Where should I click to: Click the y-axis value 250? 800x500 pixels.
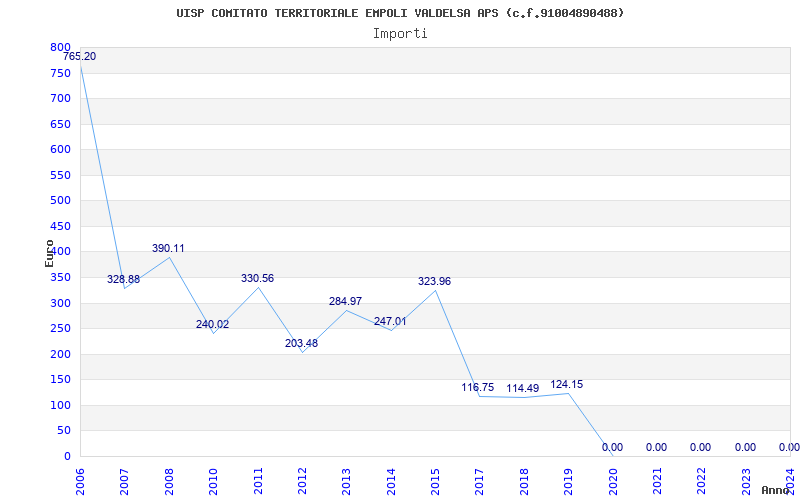click(x=60, y=329)
